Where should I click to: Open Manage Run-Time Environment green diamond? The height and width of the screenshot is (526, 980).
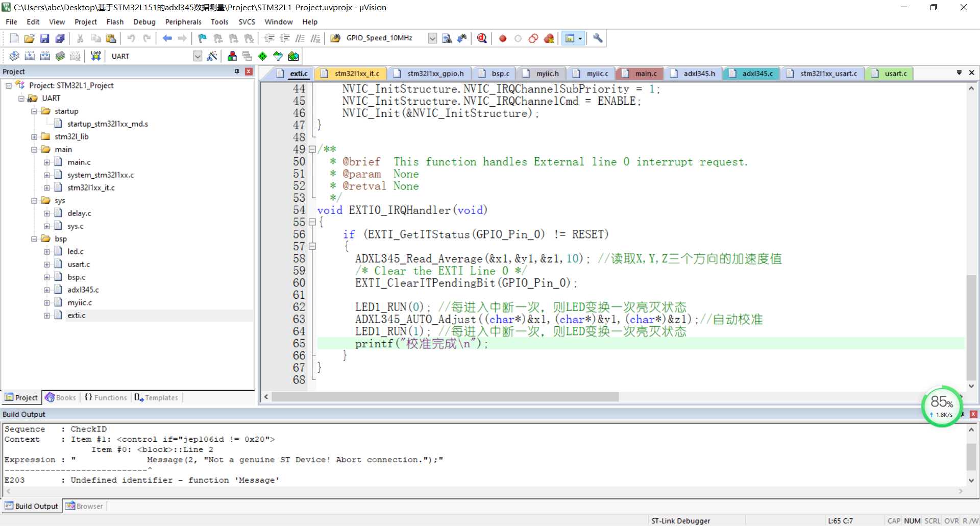click(x=262, y=56)
